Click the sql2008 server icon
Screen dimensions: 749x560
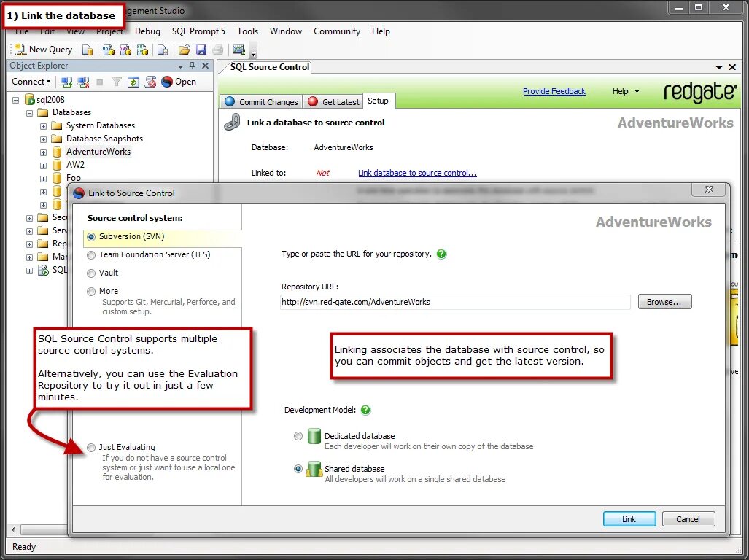point(30,99)
